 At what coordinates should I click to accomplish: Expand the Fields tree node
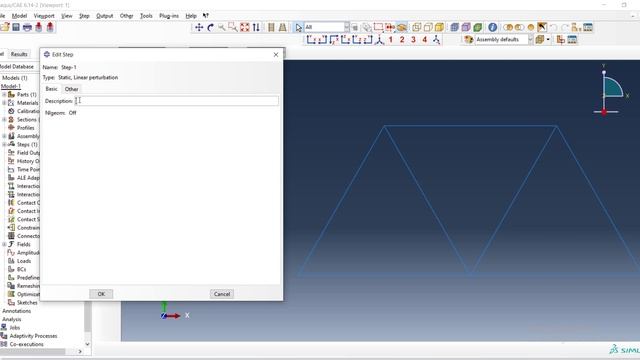point(4,244)
